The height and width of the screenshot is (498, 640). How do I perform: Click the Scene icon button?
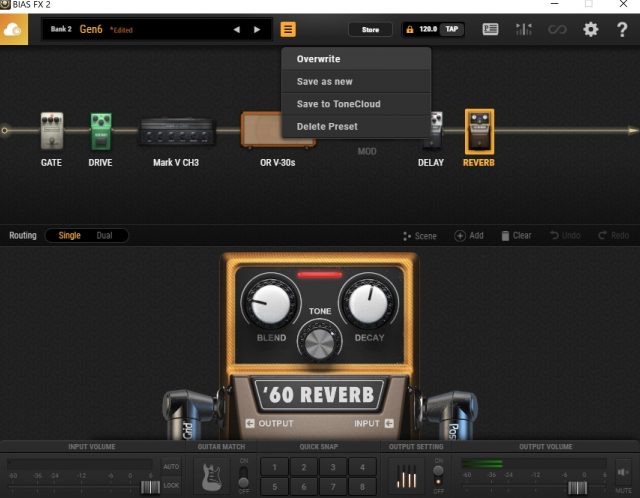[420, 236]
